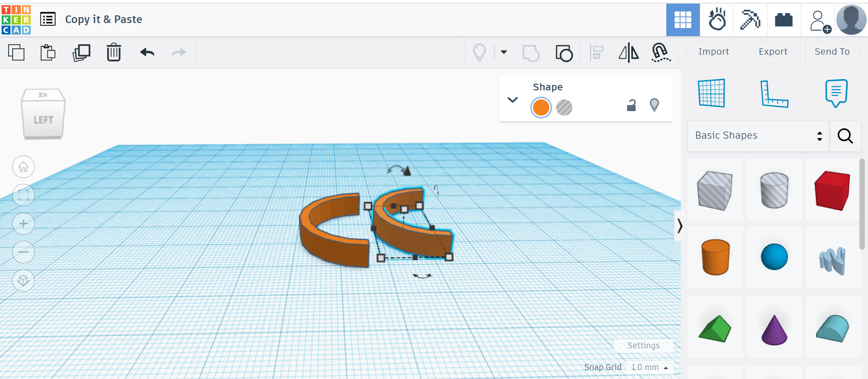The width and height of the screenshot is (868, 379).
Task: Select the teal Round Roof shape
Action: [x=832, y=328]
